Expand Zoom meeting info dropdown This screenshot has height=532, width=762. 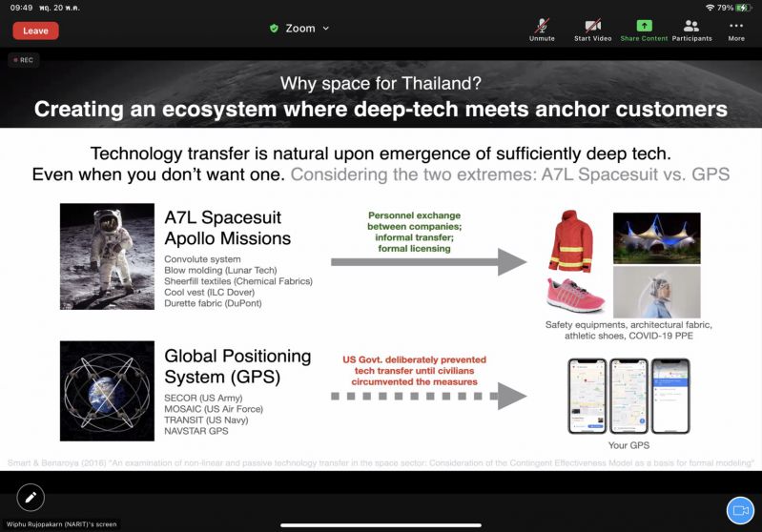(x=325, y=29)
